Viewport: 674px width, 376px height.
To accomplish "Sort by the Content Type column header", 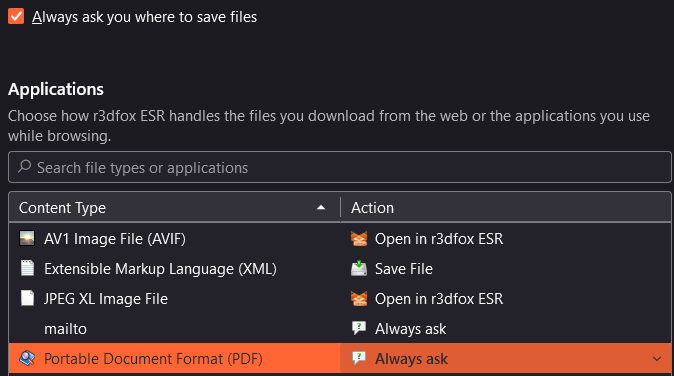I will pyautogui.click(x=174, y=208).
